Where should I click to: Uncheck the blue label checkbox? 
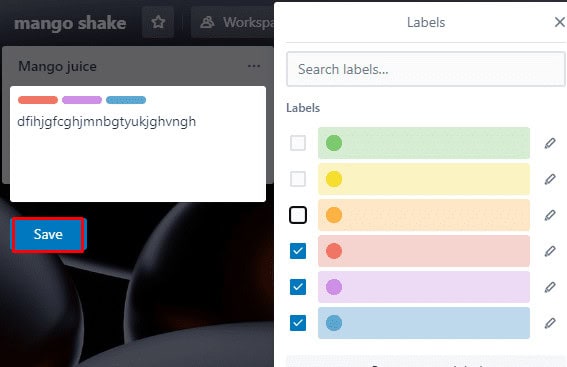click(298, 323)
